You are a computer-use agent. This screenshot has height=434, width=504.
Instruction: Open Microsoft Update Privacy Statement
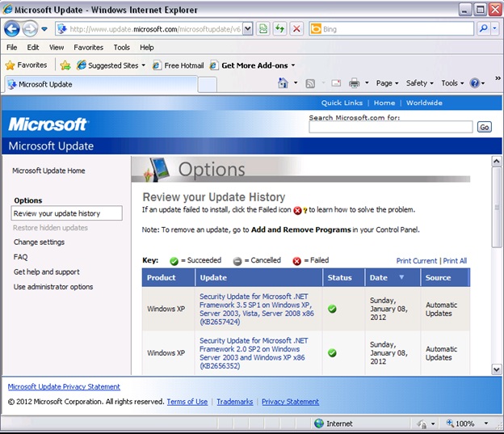64,386
